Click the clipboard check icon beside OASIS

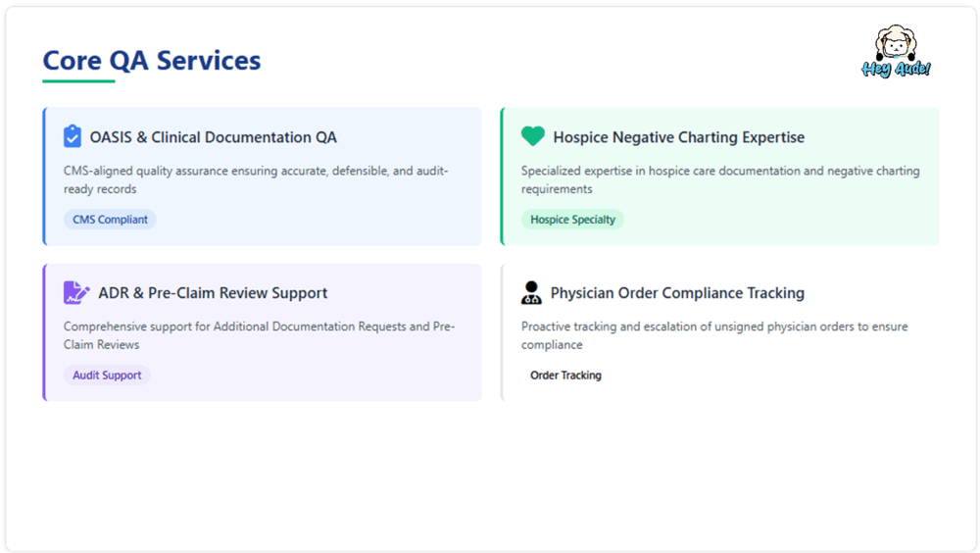(73, 136)
